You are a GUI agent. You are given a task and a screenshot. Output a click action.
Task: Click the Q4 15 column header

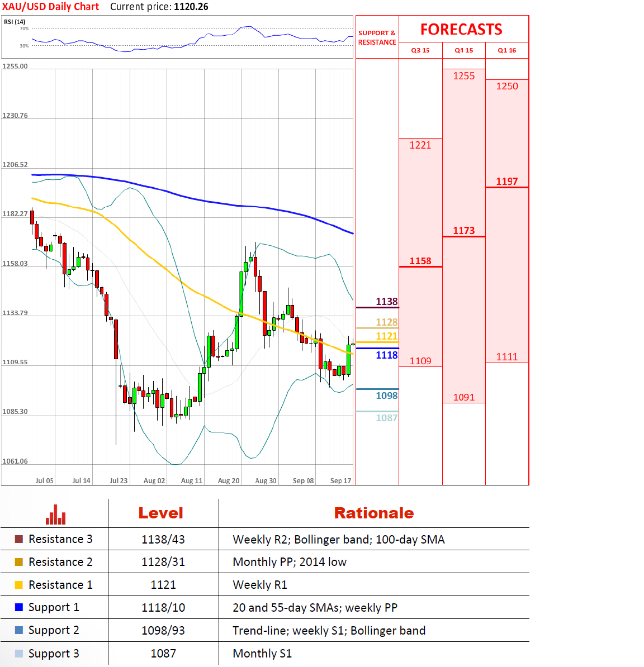point(463,50)
